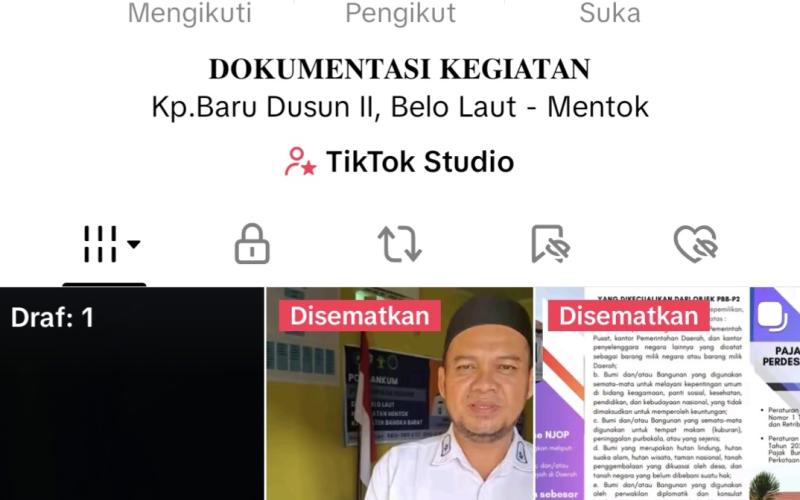This screenshot has width=800, height=500.
Task: Tap the TikTok Studio person-star icon
Action: click(300, 162)
